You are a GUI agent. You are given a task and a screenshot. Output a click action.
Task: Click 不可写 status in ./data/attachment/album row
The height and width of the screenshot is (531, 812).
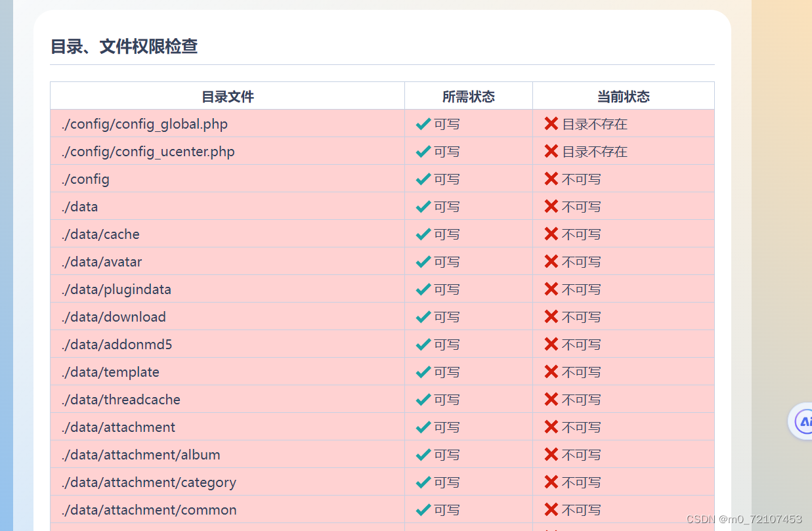pos(582,455)
